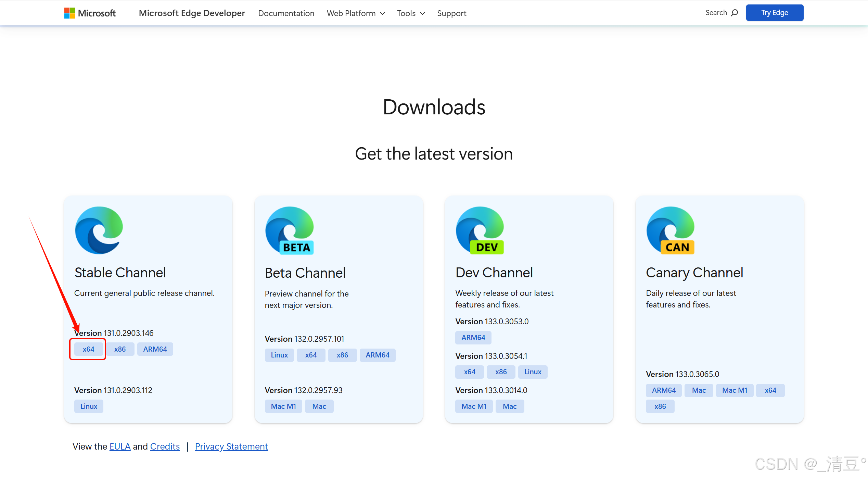Download Canary x86 build
This screenshot has height=478, width=868.
[660, 406]
